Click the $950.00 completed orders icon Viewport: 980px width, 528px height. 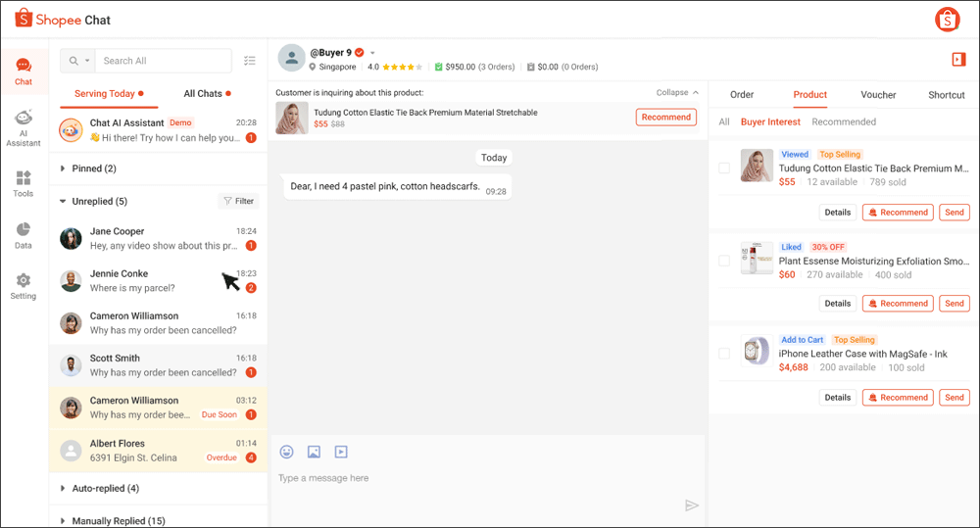pos(439,67)
